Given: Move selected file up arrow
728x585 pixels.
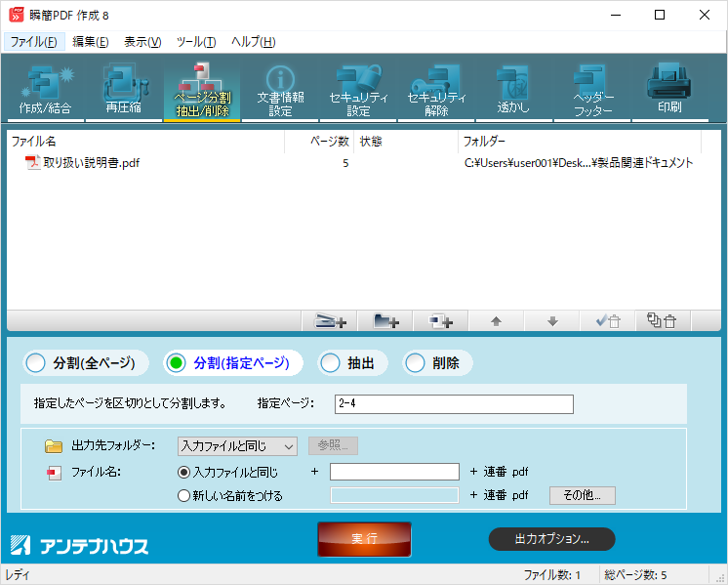Looking at the screenshot, I should [x=496, y=321].
